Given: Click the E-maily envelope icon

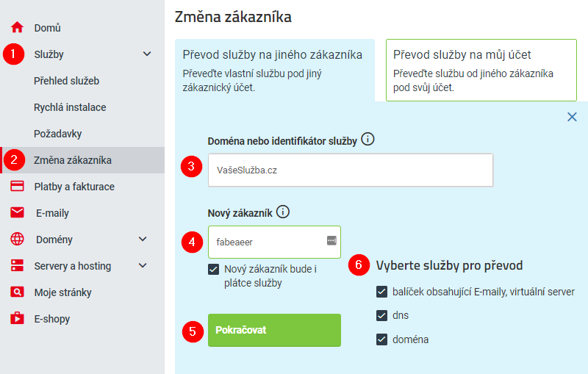Looking at the screenshot, I should [18, 213].
